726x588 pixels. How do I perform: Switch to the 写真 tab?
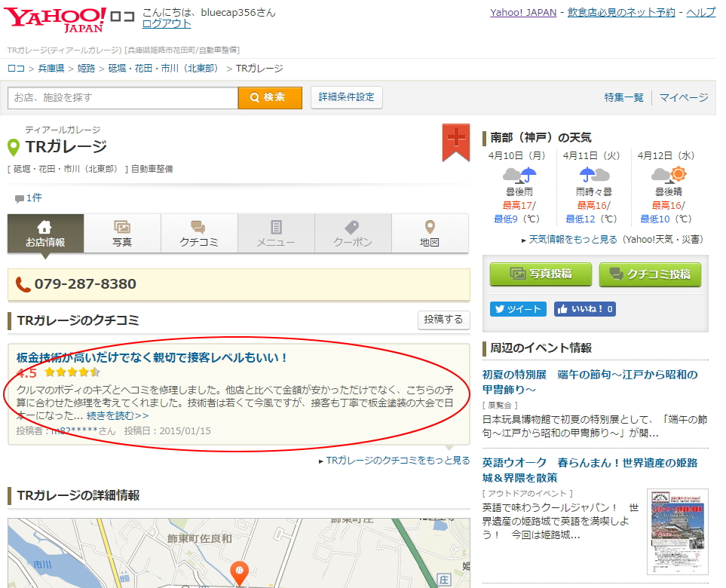(x=122, y=234)
